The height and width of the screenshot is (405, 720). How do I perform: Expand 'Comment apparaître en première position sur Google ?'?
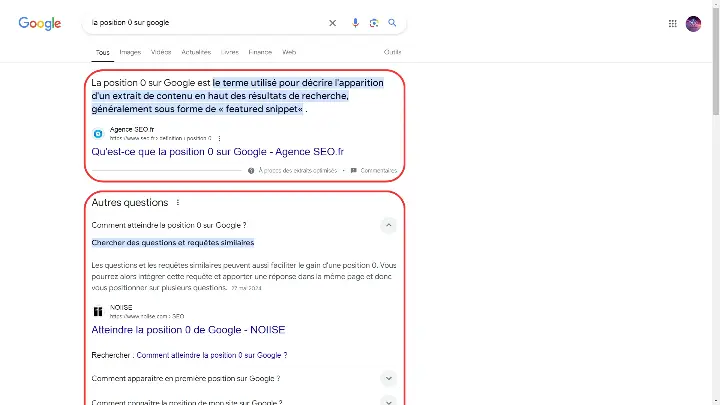pyautogui.click(x=388, y=378)
